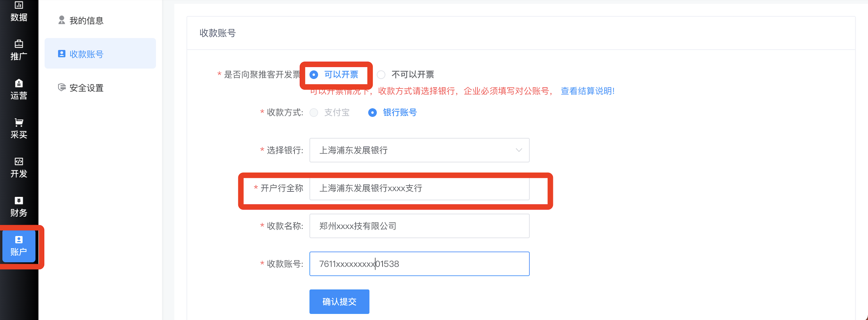Screen dimensions: 868x320
Task: Click the 账户 (Account) sidebar icon
Action: click(x=19, y=240)
